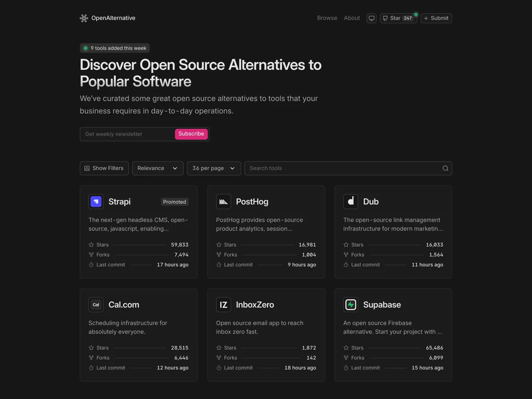The width and height of the screenshot is (532, 399).
Task: Click the star icon in the Supabase Stars row
Action: pos(346,348)
